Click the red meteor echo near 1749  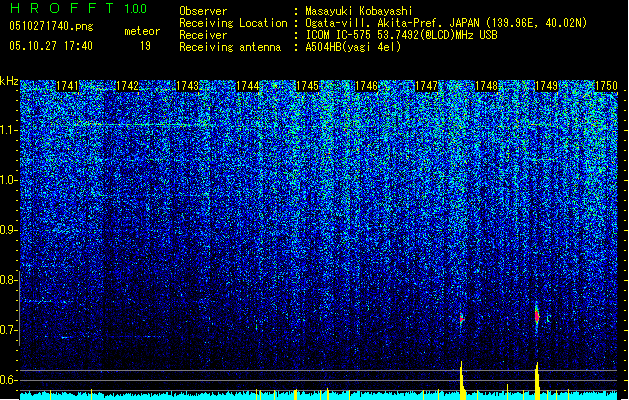537,317
